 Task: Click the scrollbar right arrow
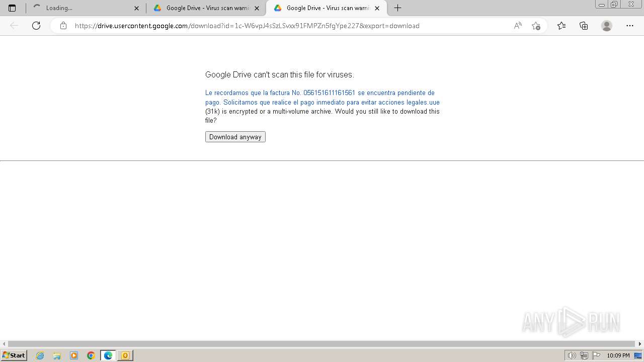(640, 344)
